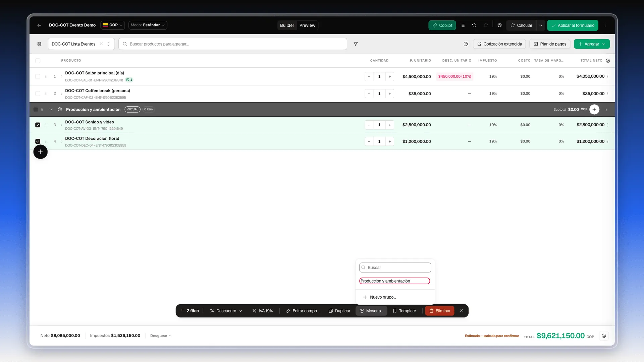Screen dimensions: 644x362
Task: Click the target icon beside total
Action: (604, 336)
